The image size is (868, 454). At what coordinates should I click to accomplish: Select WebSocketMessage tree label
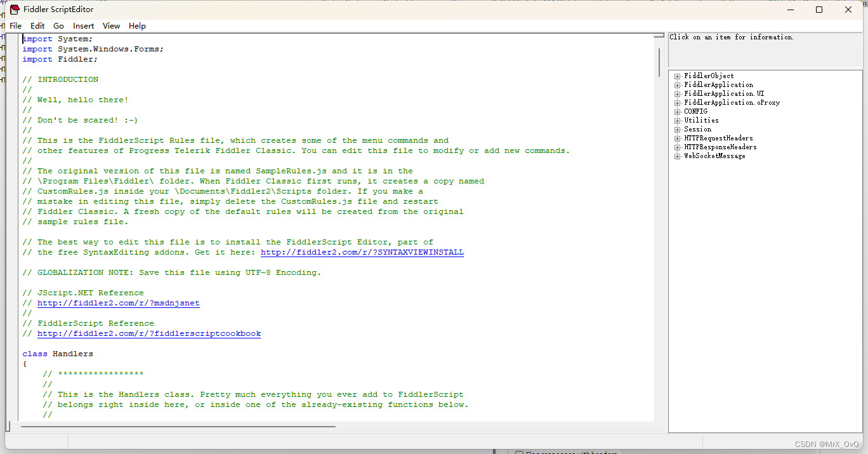point(714,156)
